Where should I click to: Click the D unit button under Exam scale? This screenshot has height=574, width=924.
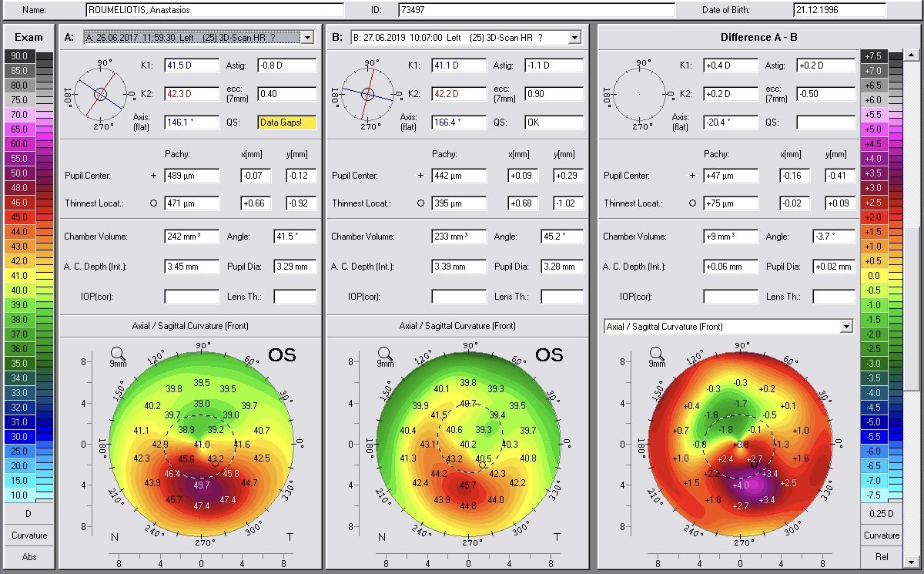(28, 514)
